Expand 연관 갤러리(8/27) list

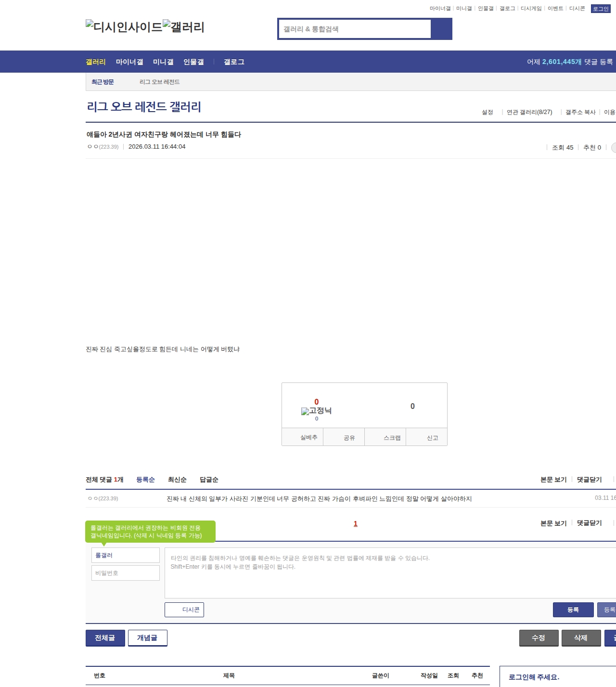click(x=529, y=112)
